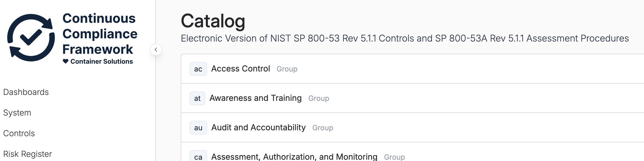Image resolution: width=644 pixels, height=161 pixels.
Task: Click the Continuous Compliance Framework title
Action: click(x=100, y=34)
